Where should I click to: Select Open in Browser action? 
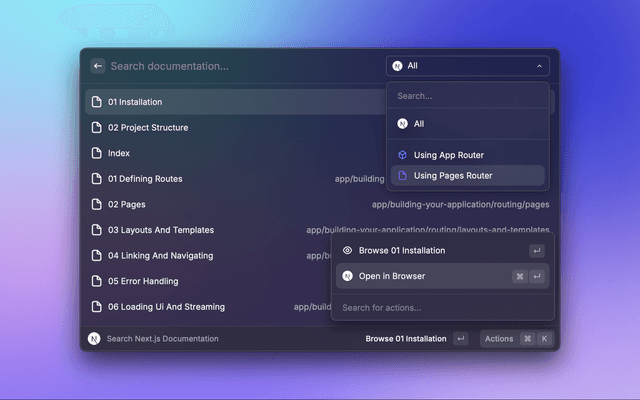click(x=392, y=276)
